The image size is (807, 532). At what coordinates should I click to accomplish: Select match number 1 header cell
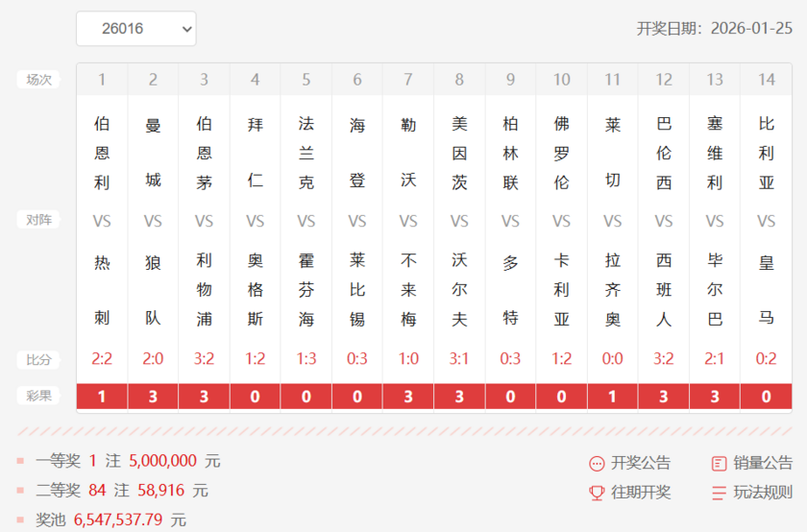tap(102, 80)
